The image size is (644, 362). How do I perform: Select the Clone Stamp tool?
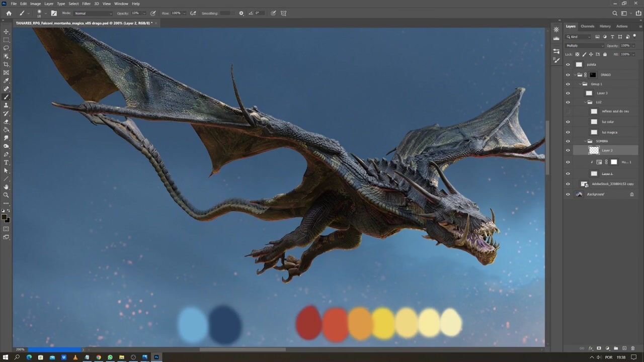point(6,105)
